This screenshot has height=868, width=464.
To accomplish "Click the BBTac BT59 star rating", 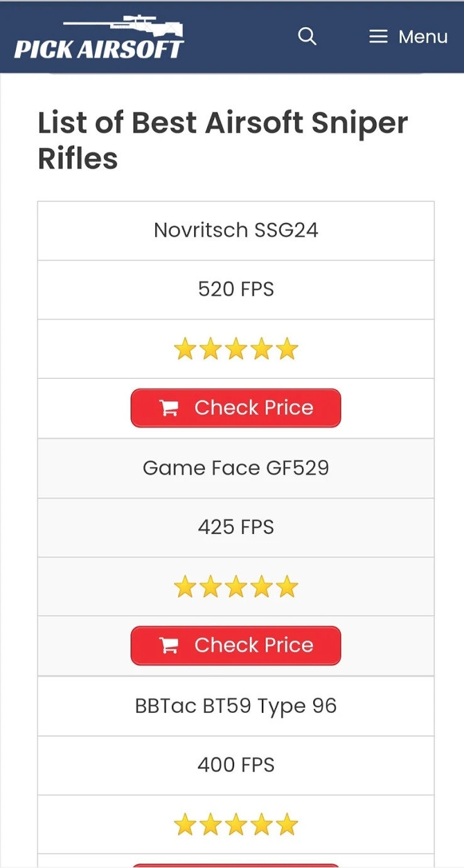I will tap(235, 824).
